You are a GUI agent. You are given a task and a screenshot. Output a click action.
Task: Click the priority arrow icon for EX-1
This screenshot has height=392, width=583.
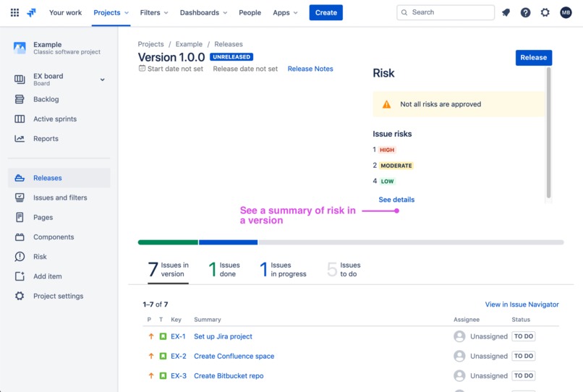coord(151,336)
